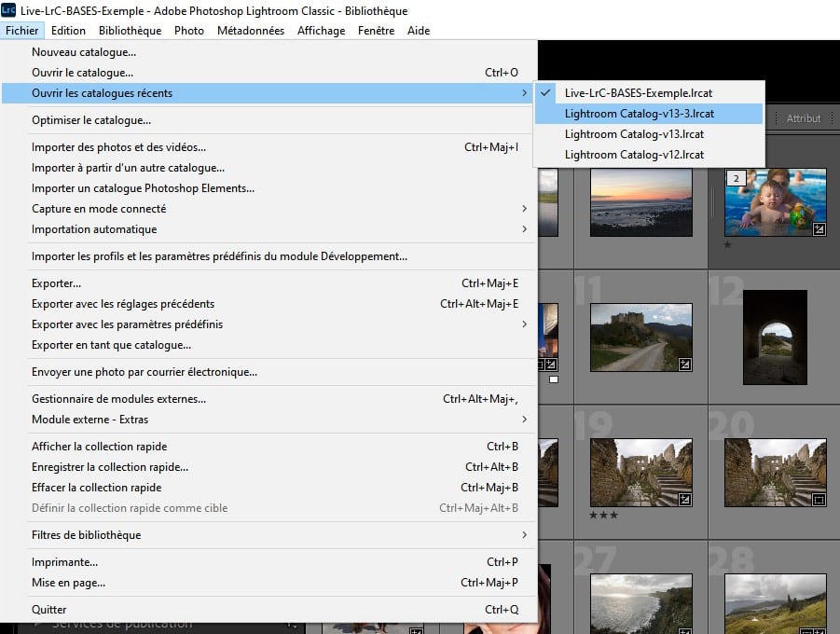The image size is (840, 634).
Task: Open Gestionnaire de modules externes...
Action: [269, 399]
